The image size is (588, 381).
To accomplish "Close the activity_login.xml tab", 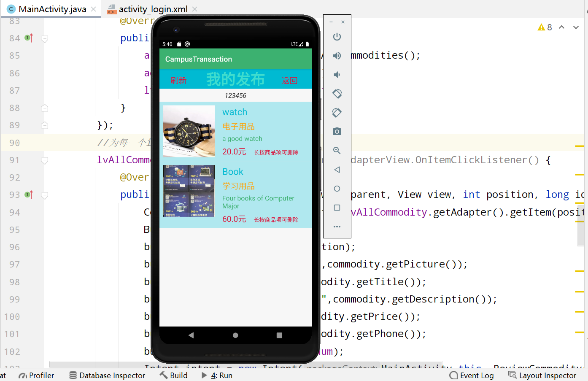I will coord(194,9).
